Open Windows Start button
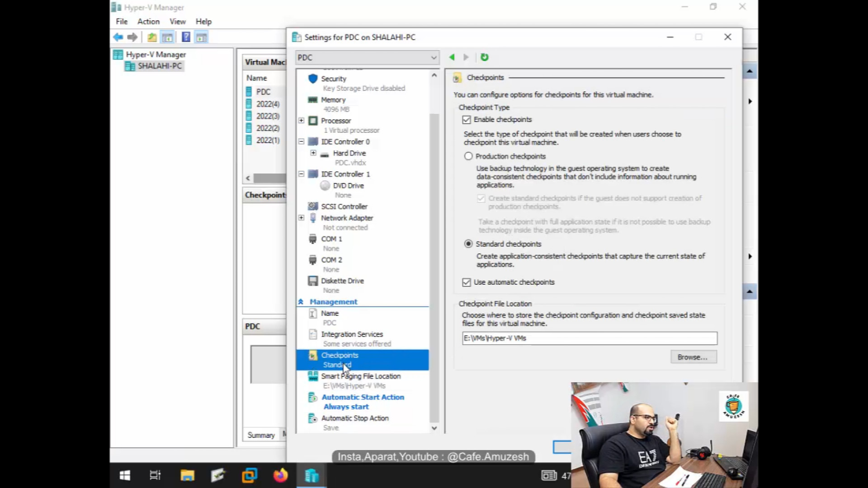Screen dimensions: 868x488 pyautogui.click(x=125, y=475)
